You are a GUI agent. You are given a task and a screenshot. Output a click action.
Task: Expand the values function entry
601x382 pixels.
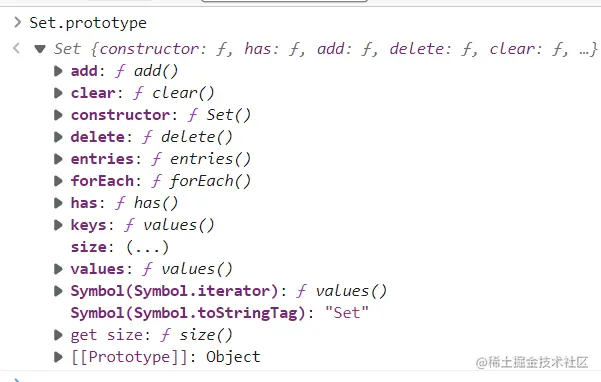pyautogui.click(x=58, y=269)
